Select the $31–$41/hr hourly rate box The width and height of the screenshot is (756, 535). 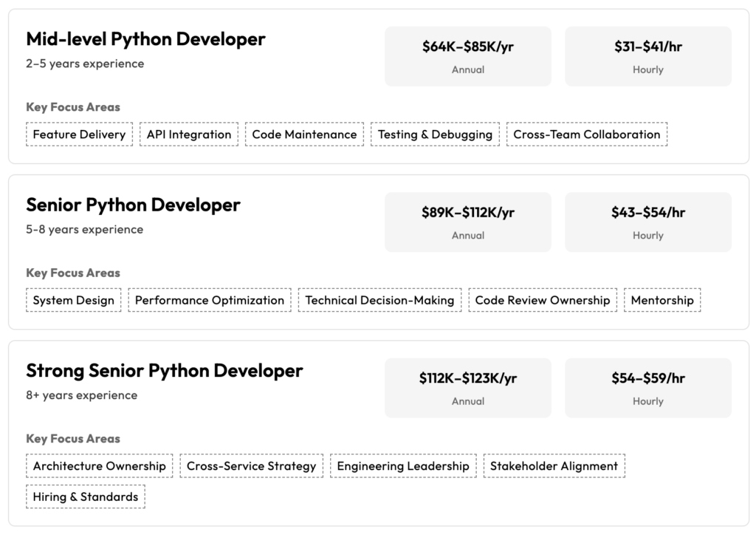tap(648, 56)
